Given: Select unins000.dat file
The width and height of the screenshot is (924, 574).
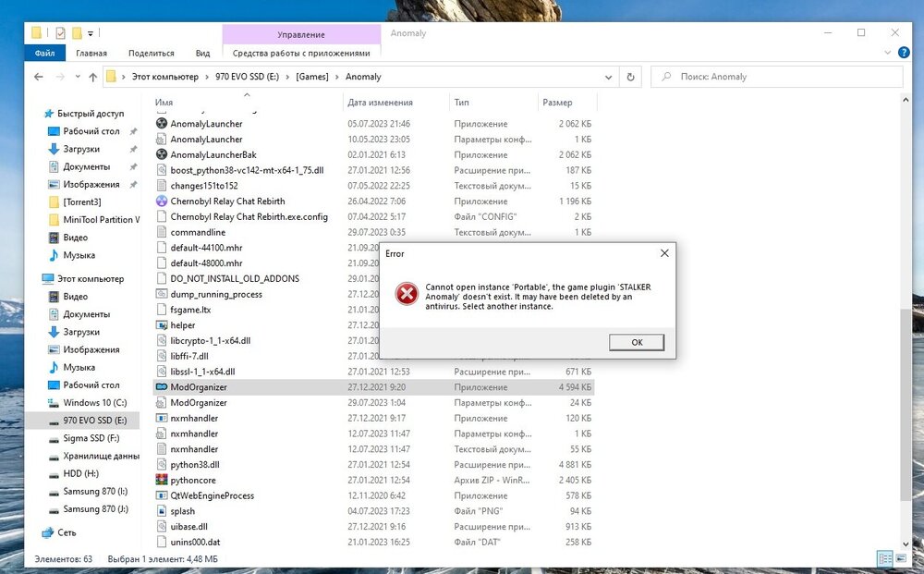Looking at the screenshot, I should tap(195, 543).
